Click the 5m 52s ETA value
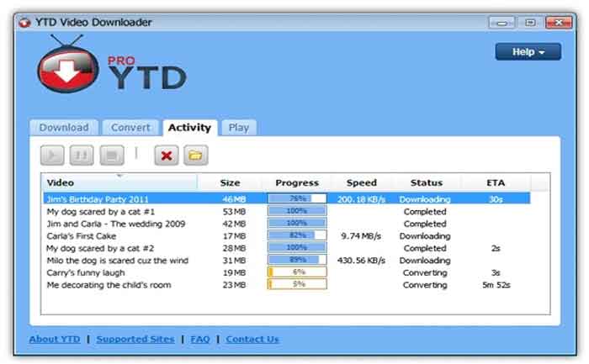The width and height of the screenshot is (589, 364). tap(496, 285)
